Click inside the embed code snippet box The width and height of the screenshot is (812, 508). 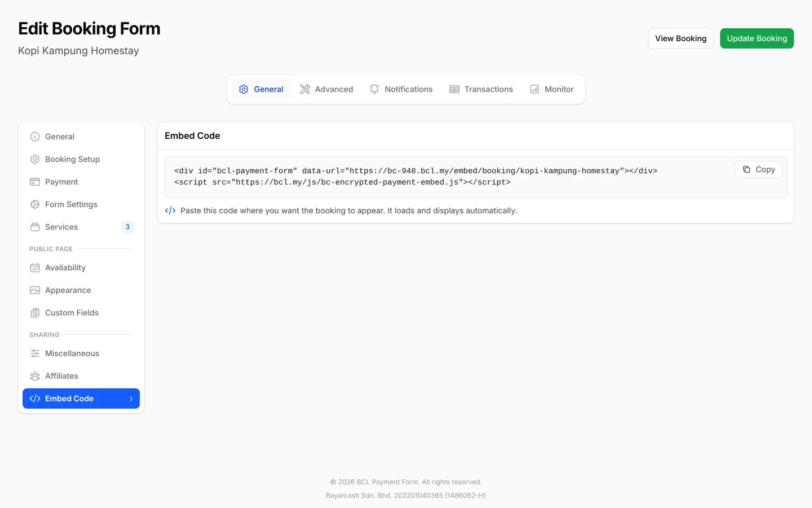(476, 177)
